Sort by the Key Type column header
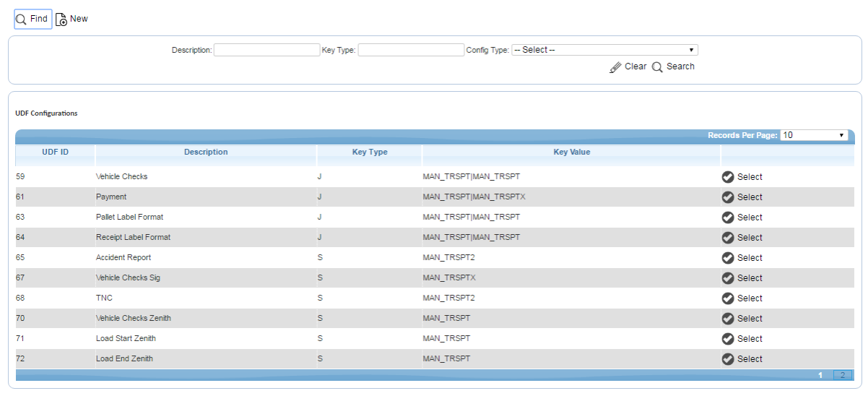 pyautogui.click(x=370, y=152)
